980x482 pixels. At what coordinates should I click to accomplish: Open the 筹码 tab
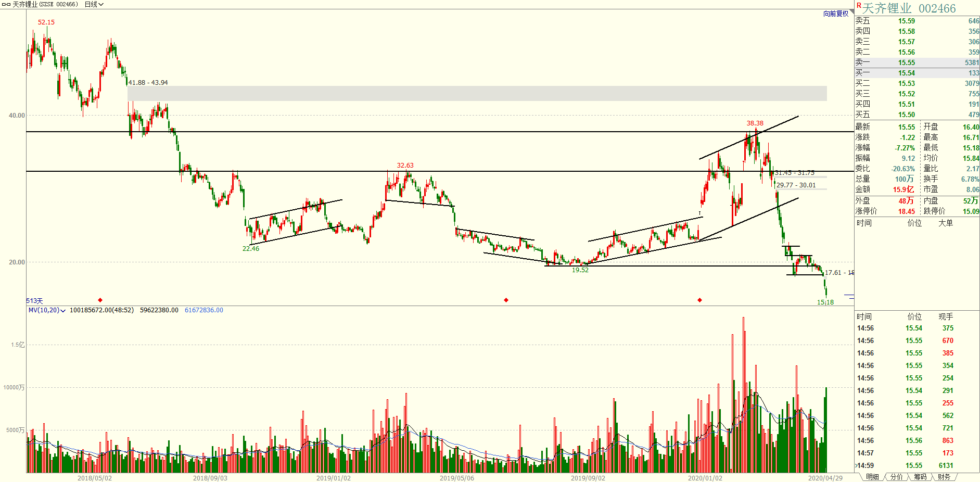click(x=920, y=477)
